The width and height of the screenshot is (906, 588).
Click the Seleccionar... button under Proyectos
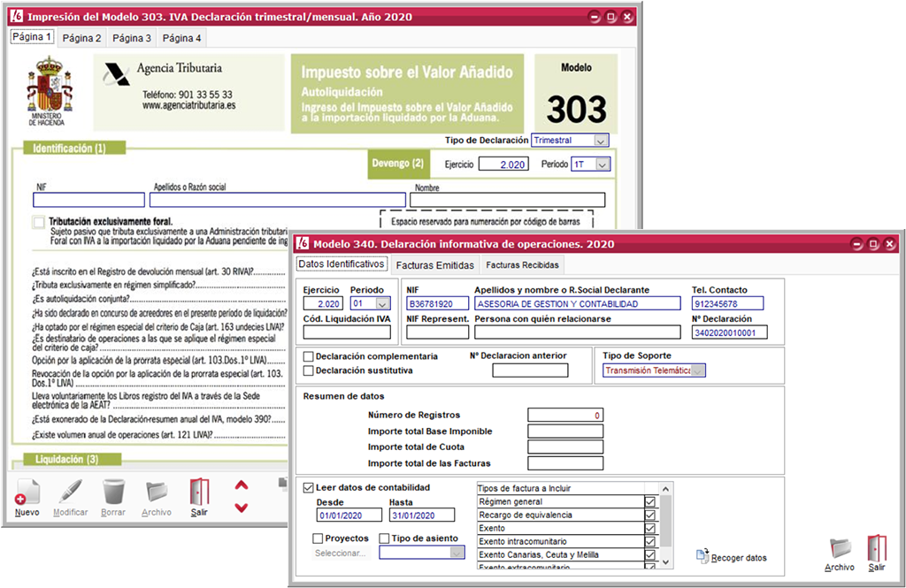(x=341, y=553)
